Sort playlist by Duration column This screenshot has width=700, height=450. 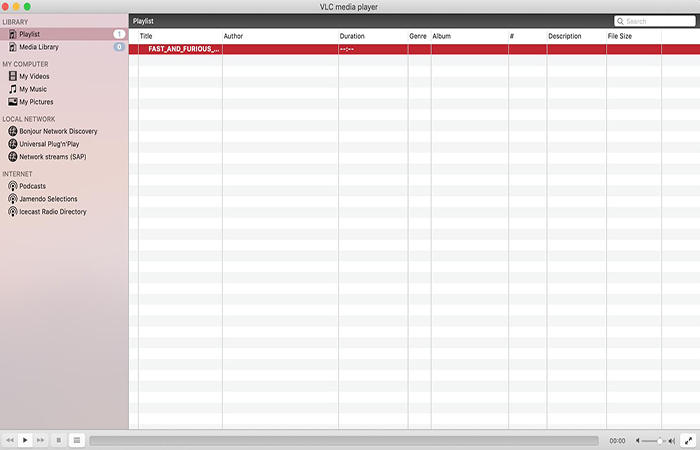pos(373,36)
